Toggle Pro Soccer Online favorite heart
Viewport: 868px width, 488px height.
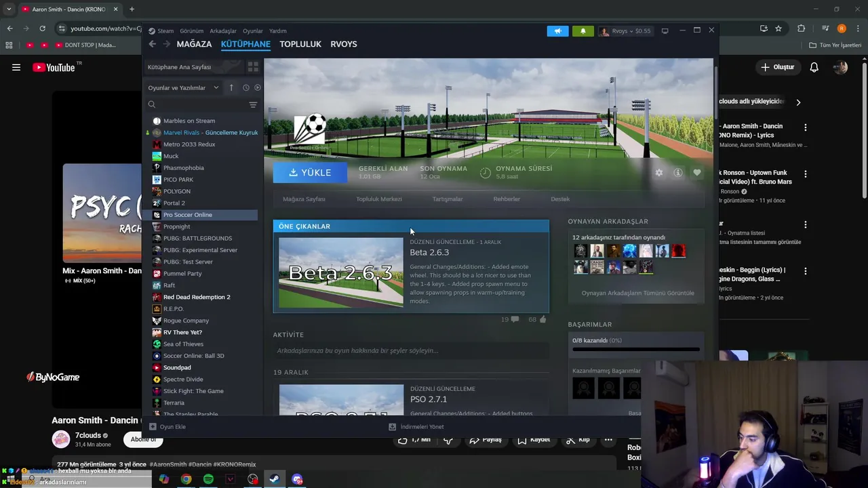(x=696, y=173)
